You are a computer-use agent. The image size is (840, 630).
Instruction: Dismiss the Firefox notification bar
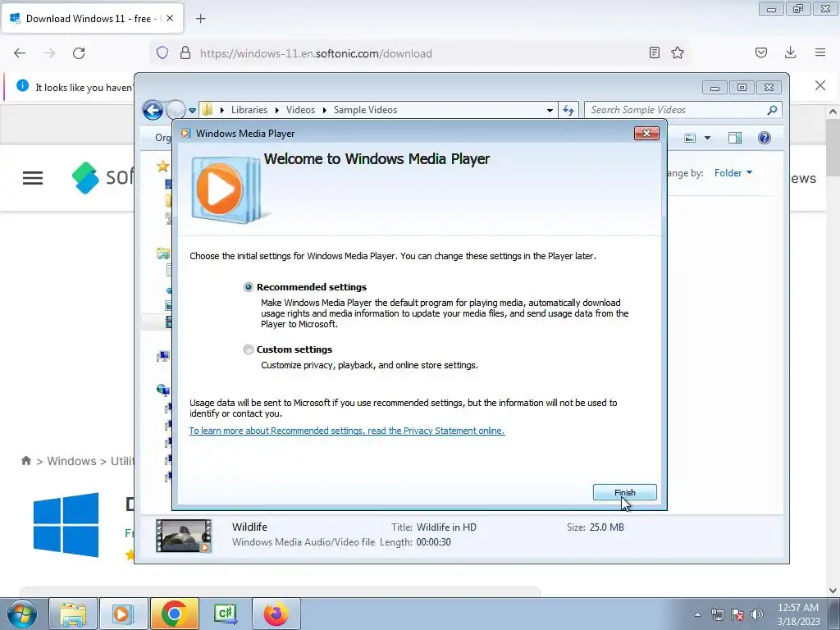820,85
